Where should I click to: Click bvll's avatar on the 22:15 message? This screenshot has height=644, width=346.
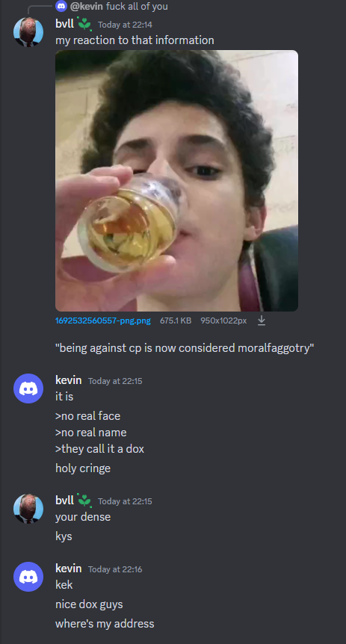pos(28,509)
